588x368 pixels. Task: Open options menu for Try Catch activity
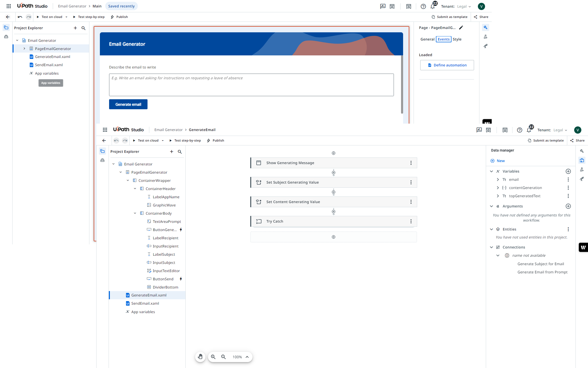coord(411,221)
